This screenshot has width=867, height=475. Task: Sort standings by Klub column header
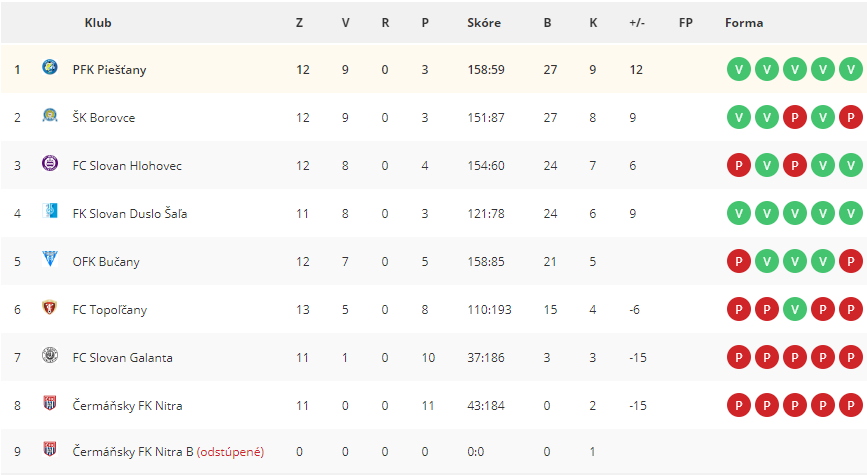(x=98, y=23)
